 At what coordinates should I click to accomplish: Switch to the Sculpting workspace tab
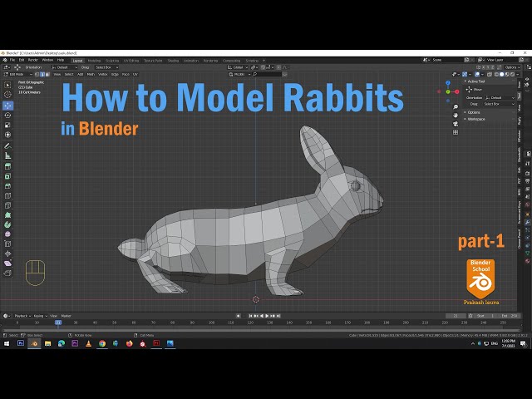[x=112, y=61]
